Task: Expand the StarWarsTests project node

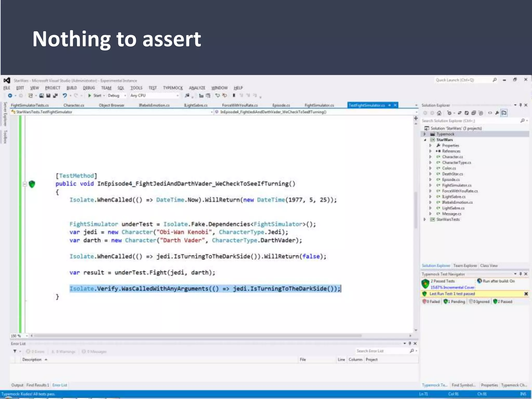Action: [425, 220]
